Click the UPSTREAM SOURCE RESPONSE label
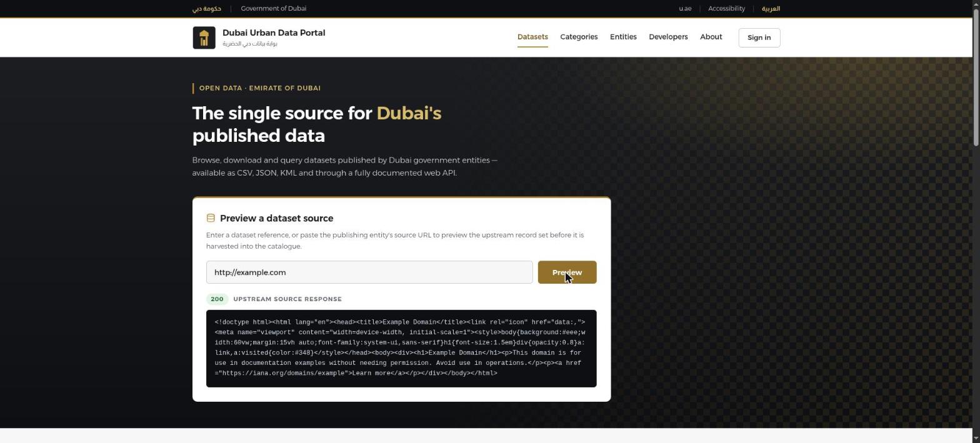Viewport: 980px width, 443px height. pos(287,299)
